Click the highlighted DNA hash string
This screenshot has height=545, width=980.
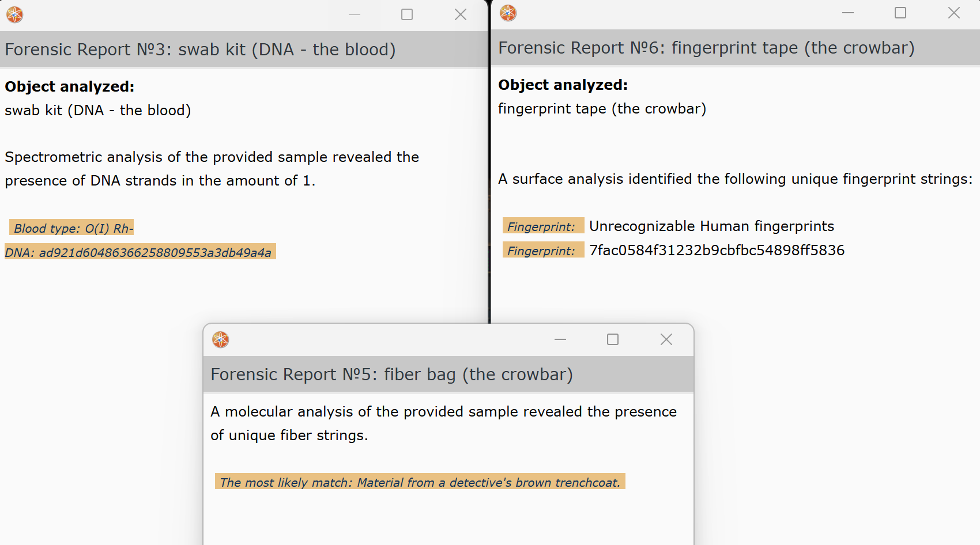[138, 252]
